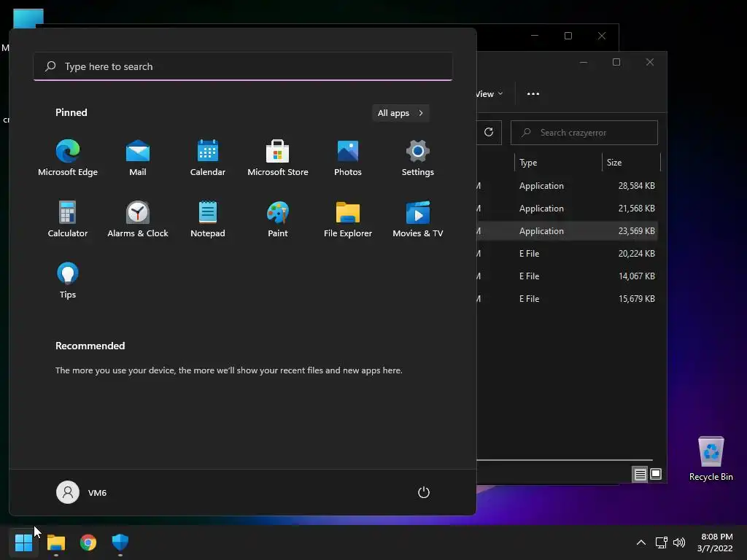Open network status in system tray

661,542
